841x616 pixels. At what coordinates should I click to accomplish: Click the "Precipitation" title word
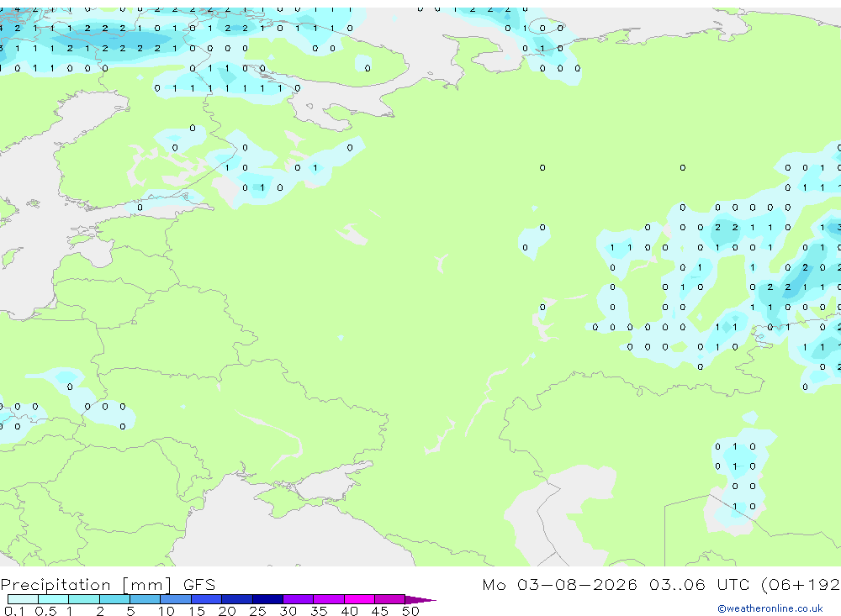[x=56, y=585]
